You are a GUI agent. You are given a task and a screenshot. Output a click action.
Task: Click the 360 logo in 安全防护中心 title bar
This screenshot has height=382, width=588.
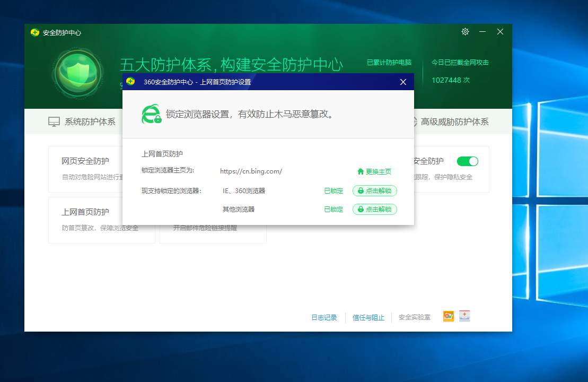tap(35, 32)
